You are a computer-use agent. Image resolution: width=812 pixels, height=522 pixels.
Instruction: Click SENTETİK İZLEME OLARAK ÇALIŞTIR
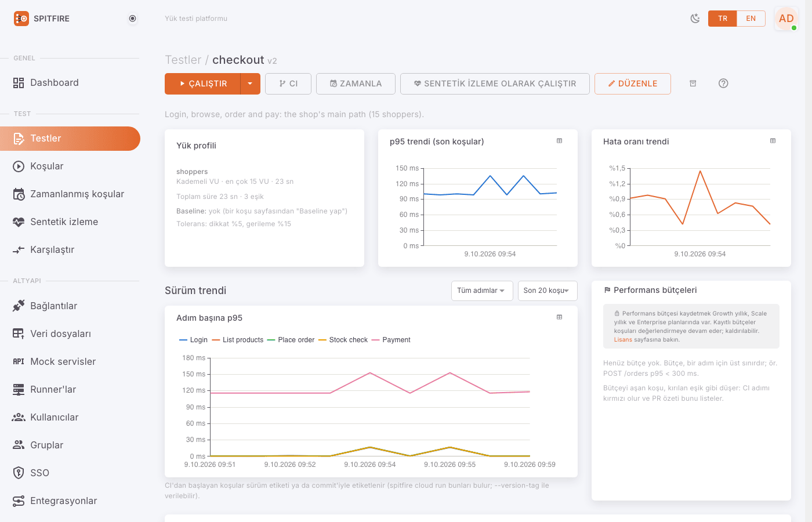(x=495, y=84)
